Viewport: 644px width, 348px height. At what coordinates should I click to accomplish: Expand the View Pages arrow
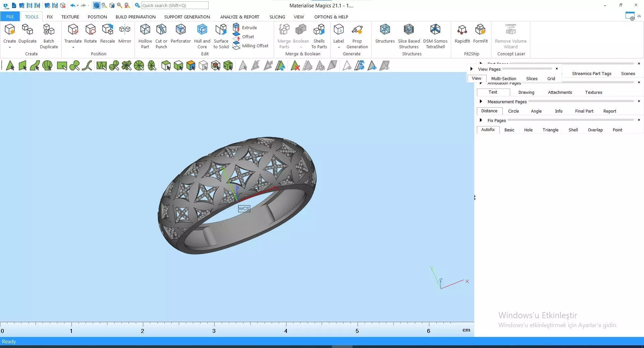(471, 69)
